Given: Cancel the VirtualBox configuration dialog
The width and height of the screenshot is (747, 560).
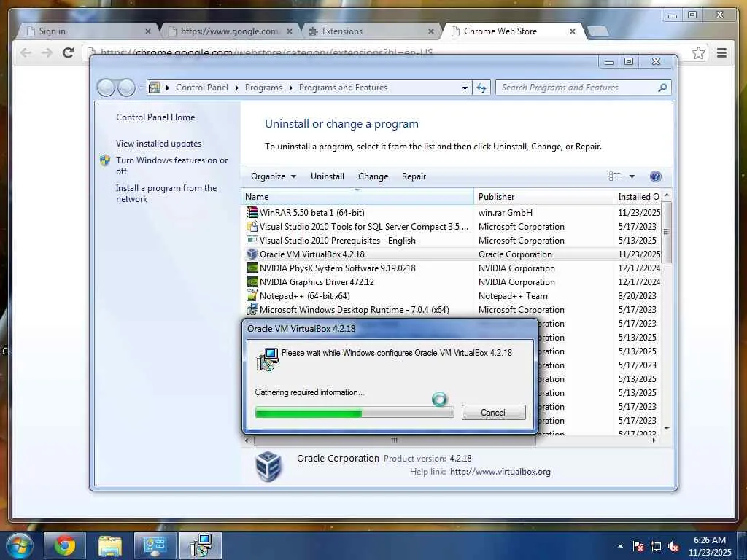Looking at the screenshot, I should pos(493,413).
